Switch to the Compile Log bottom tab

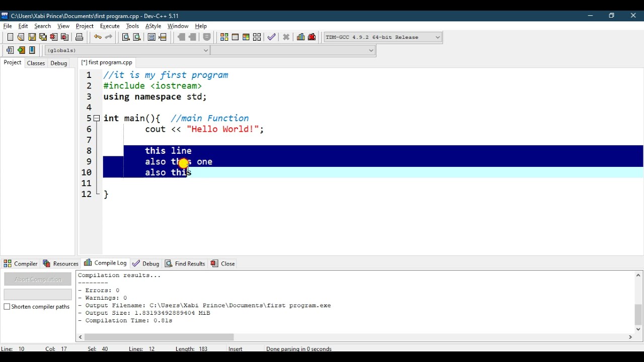(x=106, y=263)
